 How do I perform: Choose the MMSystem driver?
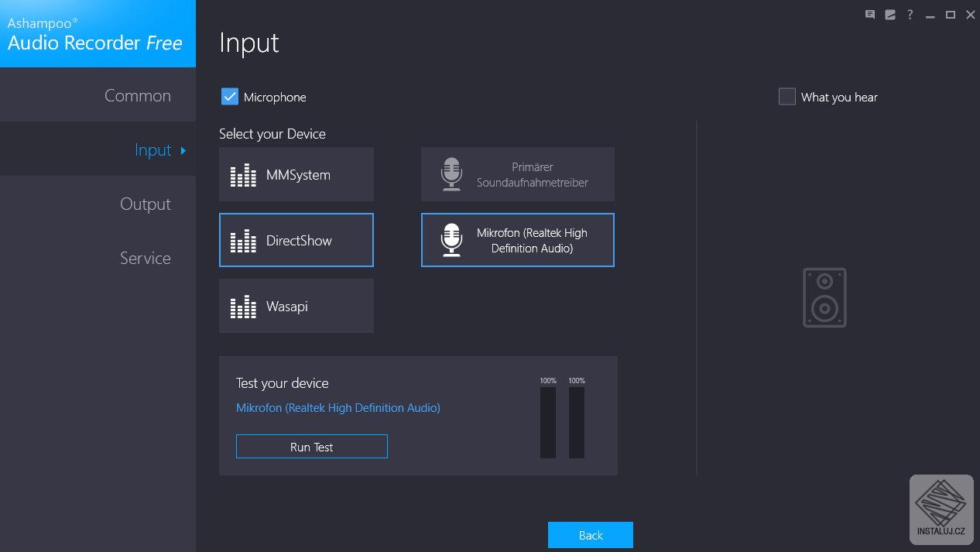click(x=296, y=174)
